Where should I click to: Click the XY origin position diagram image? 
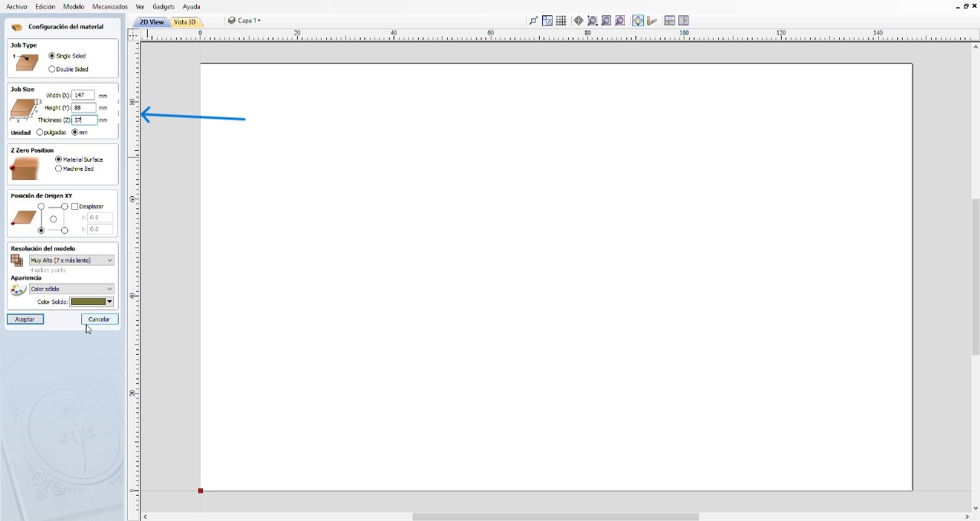(x=23, y=218)
